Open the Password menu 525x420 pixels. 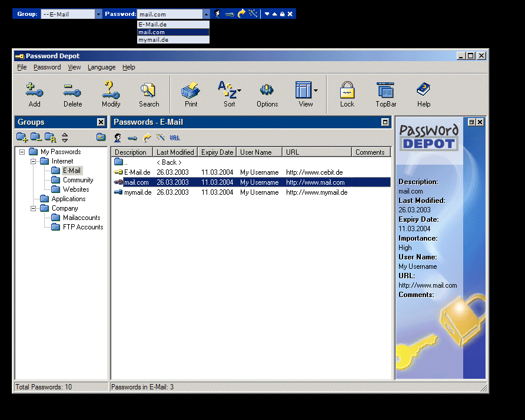[x=47, y=67]
